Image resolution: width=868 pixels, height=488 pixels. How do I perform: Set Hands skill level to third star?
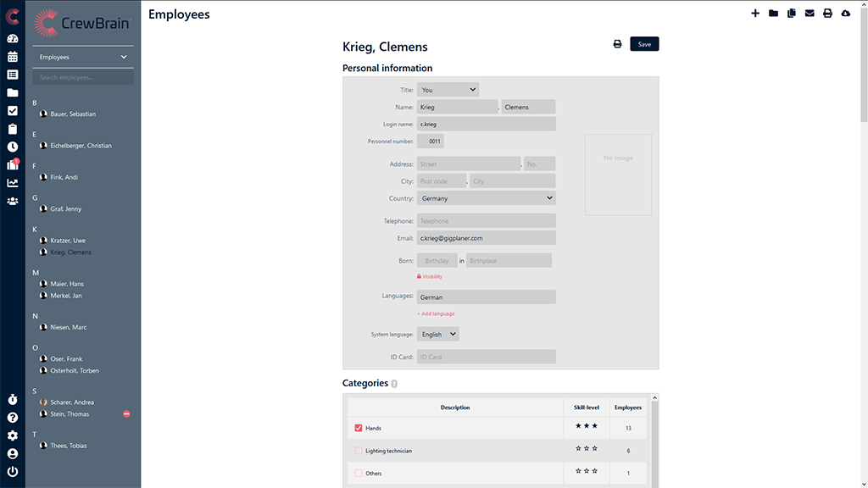click(596, 425)
